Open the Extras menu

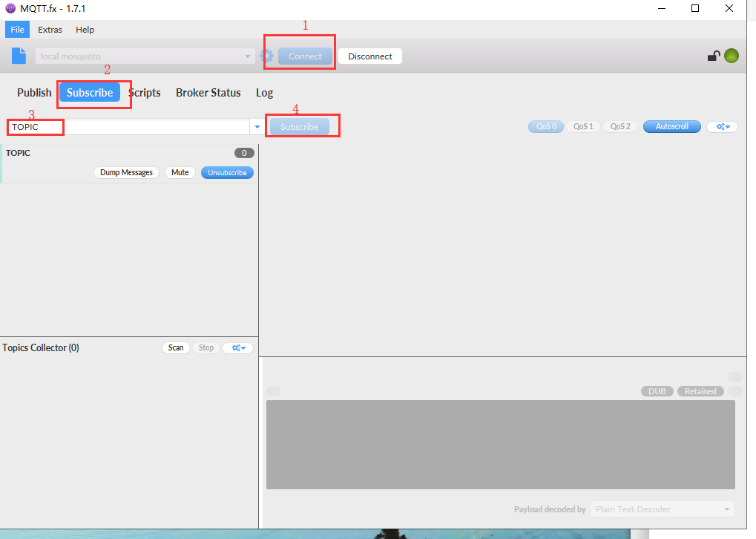coord(50,30)
